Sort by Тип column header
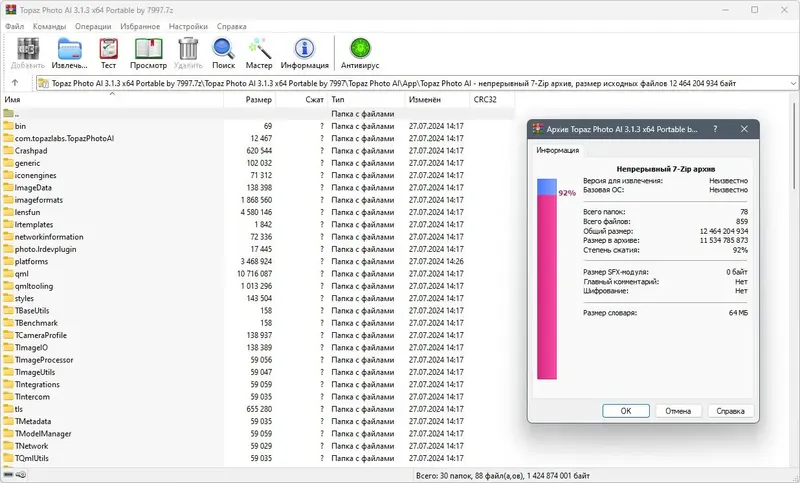800x483 pixels. (366, 99)
